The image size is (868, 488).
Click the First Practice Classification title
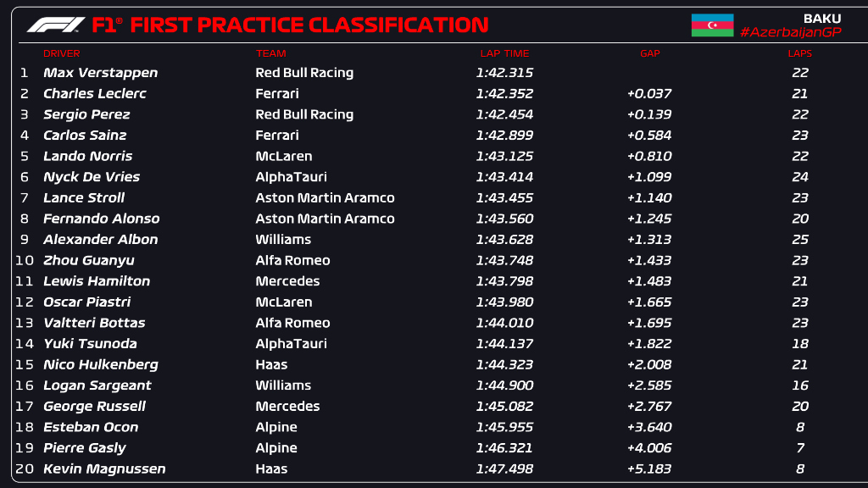309,25
